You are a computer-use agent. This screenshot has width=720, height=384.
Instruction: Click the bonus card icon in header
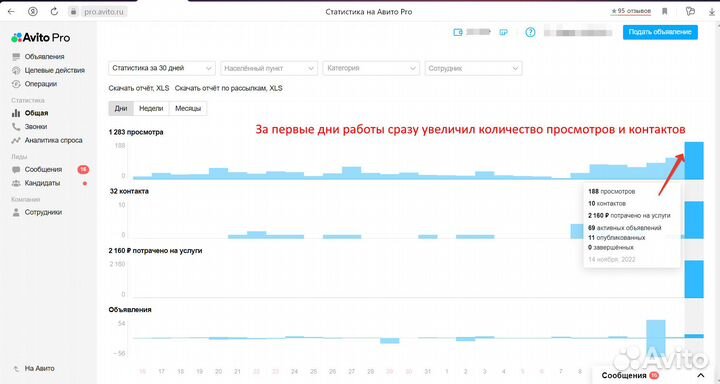504,33
